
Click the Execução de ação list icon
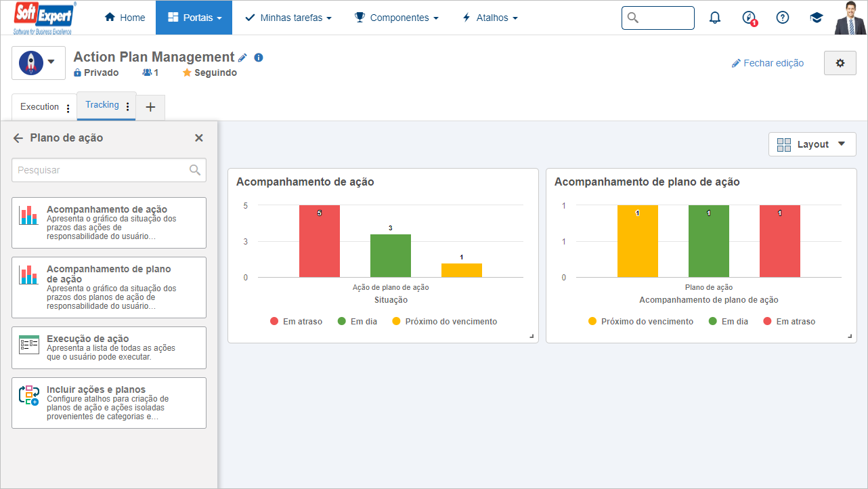tap(29, 345)
